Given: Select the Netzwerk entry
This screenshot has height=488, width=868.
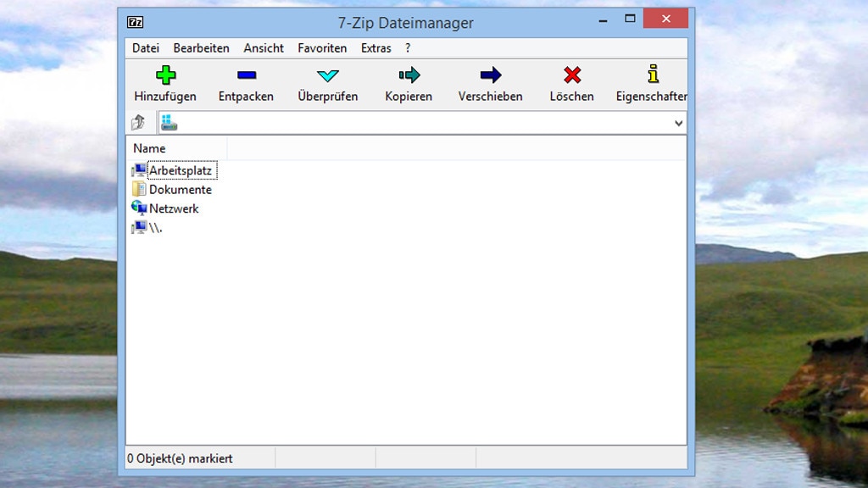Looking at the screenshot, I should coord(174,208).
